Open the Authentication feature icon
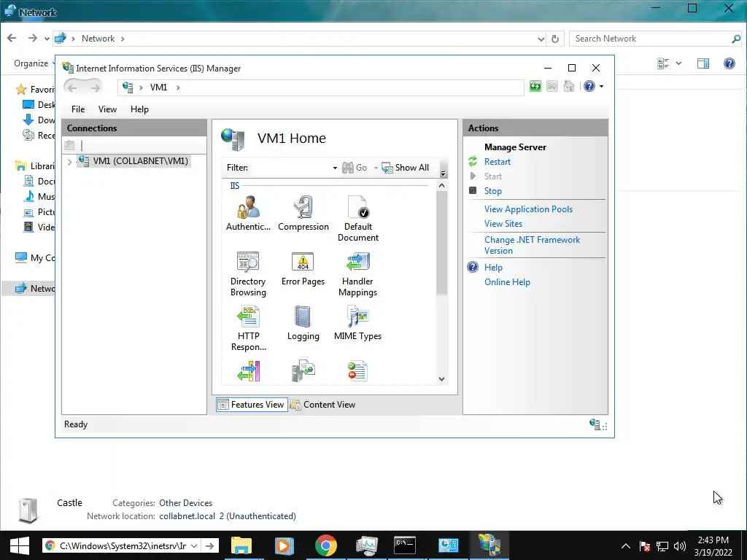747x560 pixels. 248,214
